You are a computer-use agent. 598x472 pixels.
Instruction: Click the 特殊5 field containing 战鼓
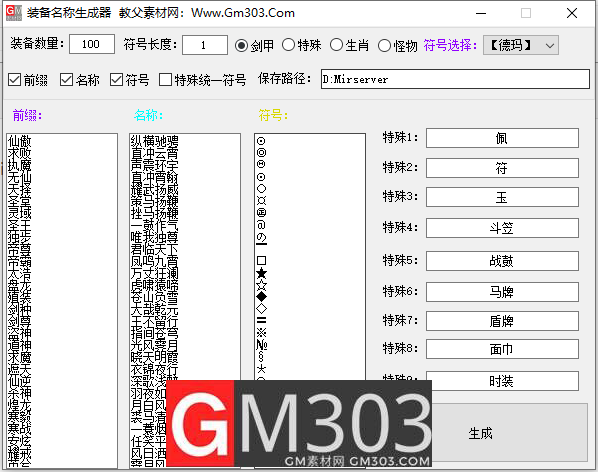coord(502,261)
